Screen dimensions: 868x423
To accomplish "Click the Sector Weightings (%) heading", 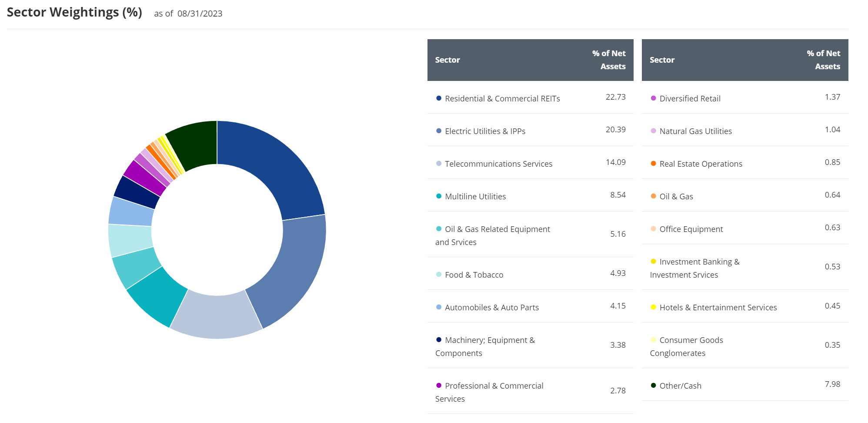I will (x=74, y=12).
